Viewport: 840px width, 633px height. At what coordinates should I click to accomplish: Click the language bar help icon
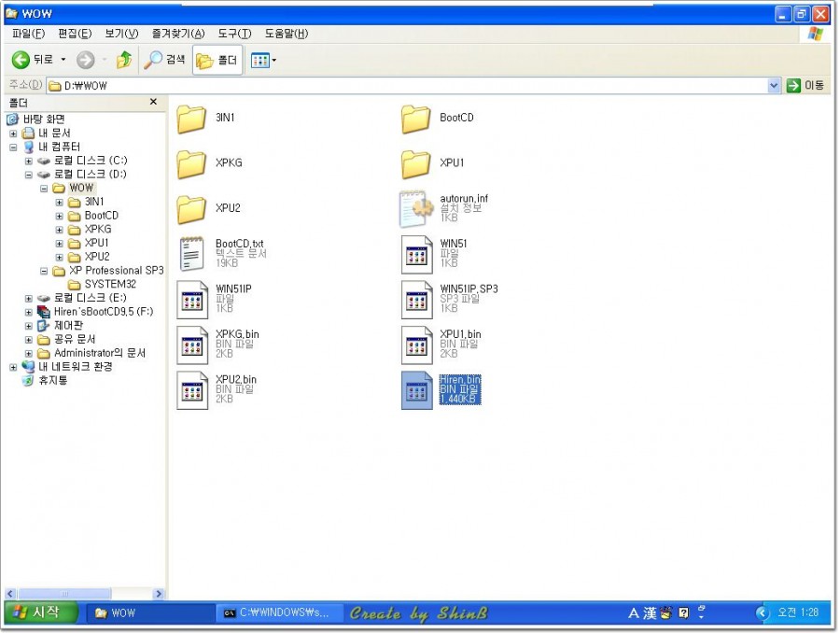point(683,612)
